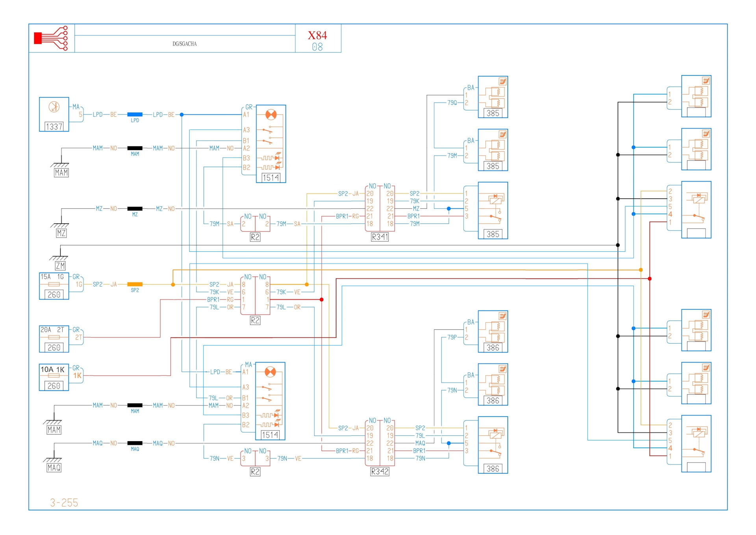Click the red circuit-trace logo in header
Viewport: 756px width, 535px height.
click(x=51, y=38)
